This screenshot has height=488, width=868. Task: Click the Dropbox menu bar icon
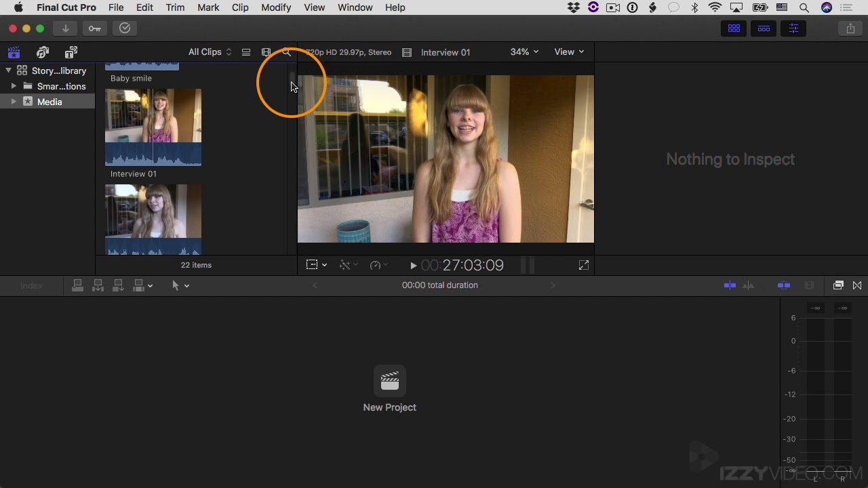574,7
